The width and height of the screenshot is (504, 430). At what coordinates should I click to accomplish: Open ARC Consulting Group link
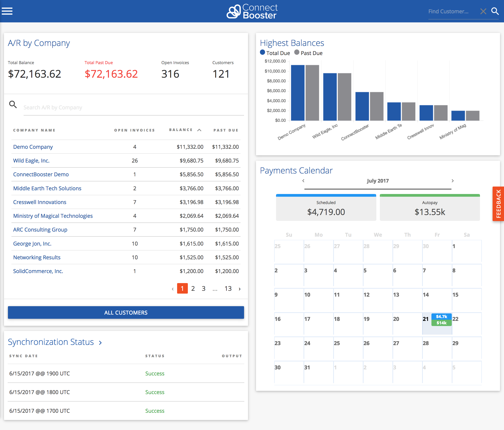click(40, 230)
